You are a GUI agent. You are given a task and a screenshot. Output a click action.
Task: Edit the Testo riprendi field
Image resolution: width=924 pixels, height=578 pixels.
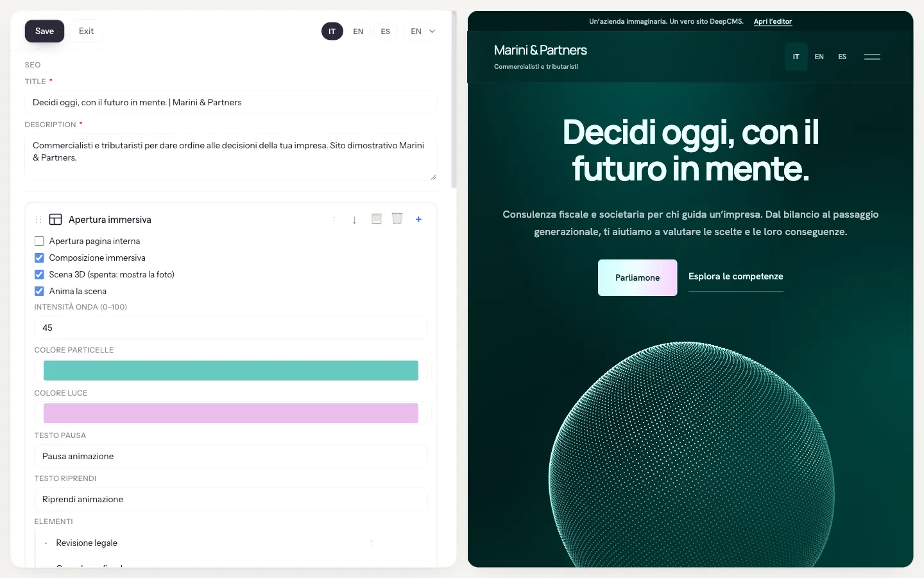(231, 499)
